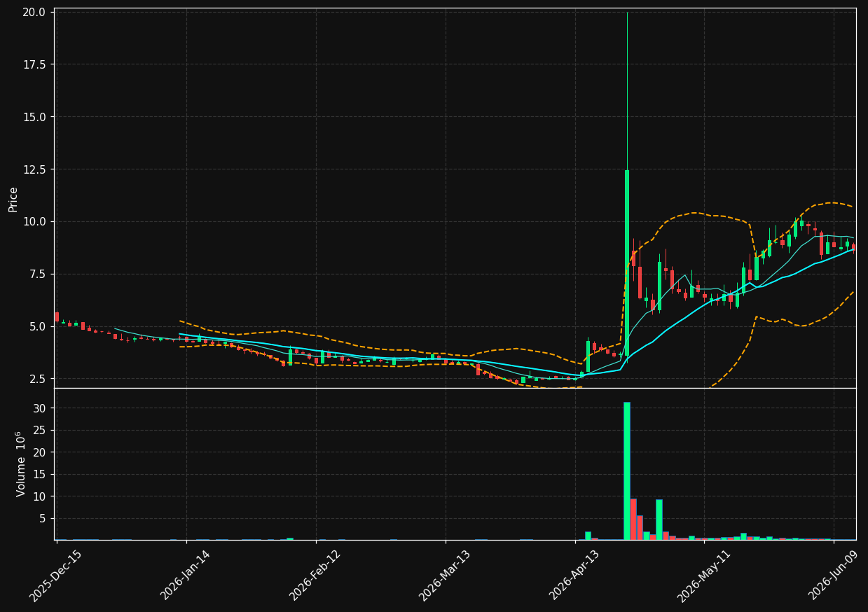Click the tallest green candlestick body
Image resolution: width=868 pixels, height=612 pixels.
coord(627,263)
